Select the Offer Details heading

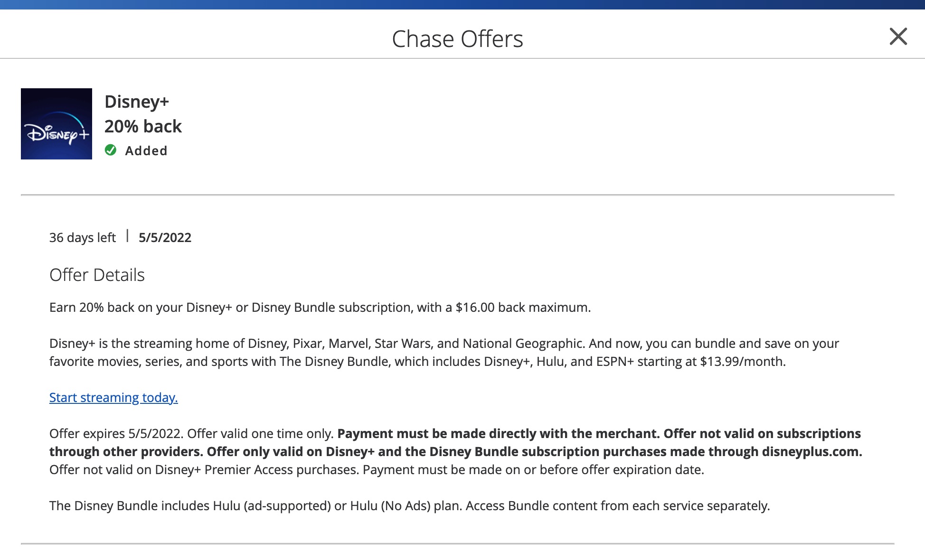(97, 274)
